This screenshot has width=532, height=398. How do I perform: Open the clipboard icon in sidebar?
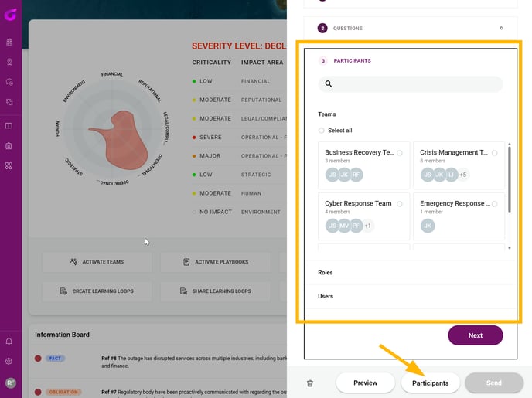tap(9, 146)
